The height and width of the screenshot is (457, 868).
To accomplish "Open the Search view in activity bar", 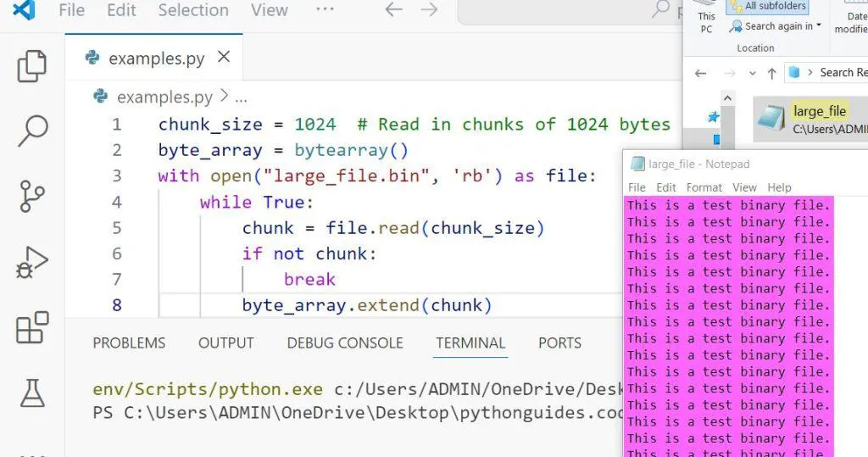I will pyautogui.click(x=32, y=130).
